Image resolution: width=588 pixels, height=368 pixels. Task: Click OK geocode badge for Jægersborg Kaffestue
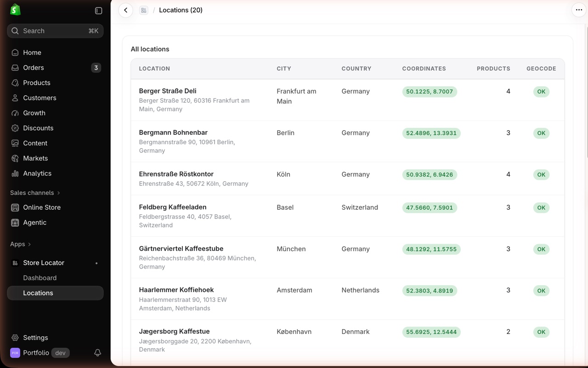pos(541,332)
